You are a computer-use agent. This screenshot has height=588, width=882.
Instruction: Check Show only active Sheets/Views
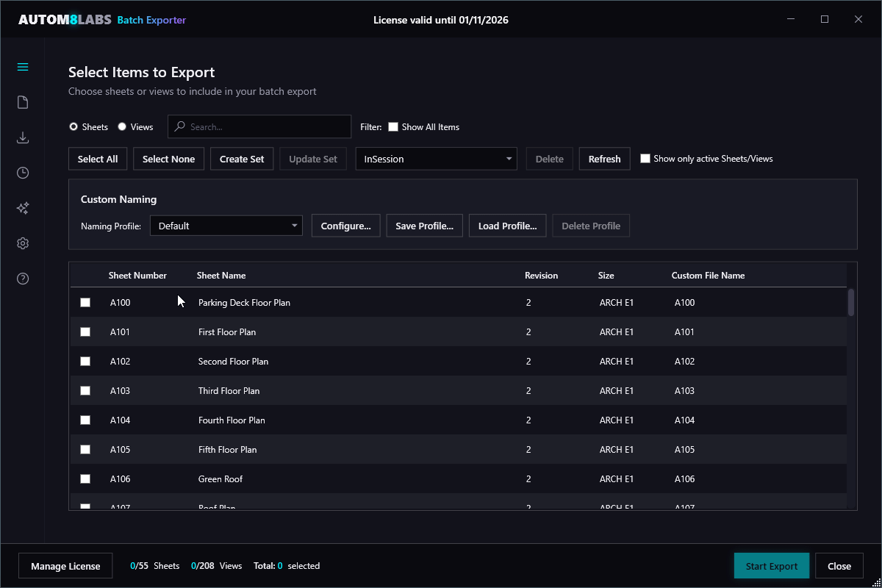[646, 158]
